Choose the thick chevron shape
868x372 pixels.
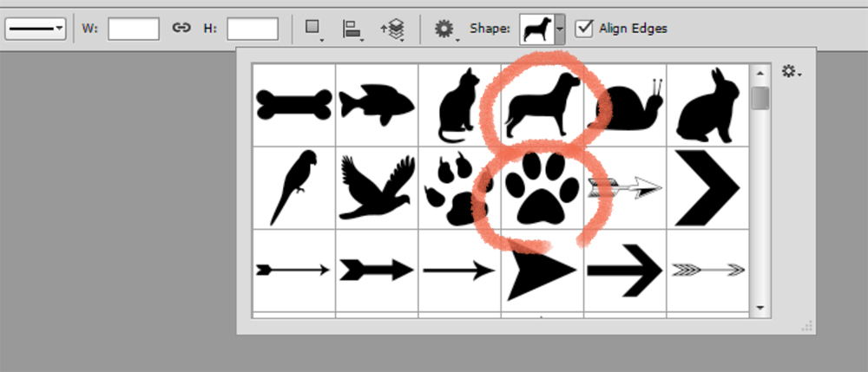tap(708, 188)
